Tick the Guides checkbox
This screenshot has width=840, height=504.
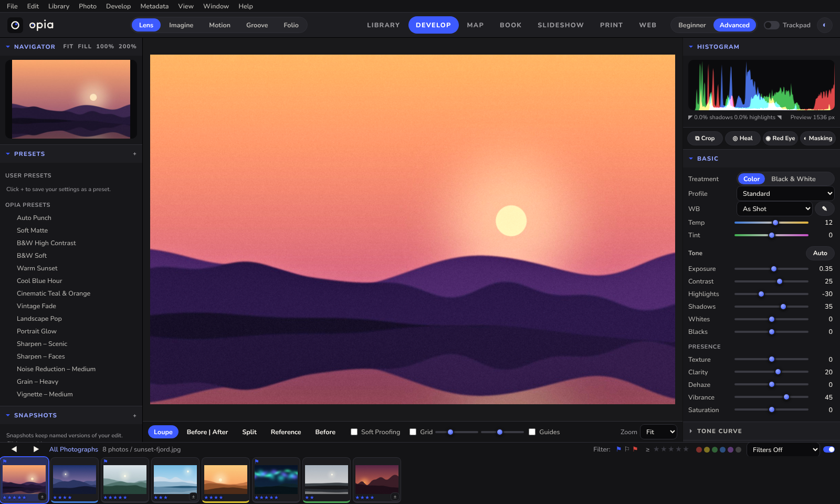click(532, 432)
